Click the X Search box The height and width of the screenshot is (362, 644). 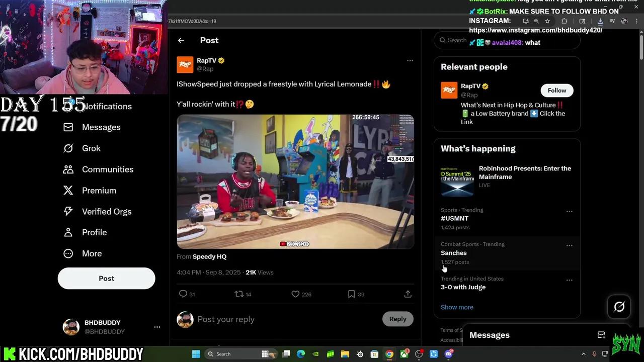[x=507, y=40]
